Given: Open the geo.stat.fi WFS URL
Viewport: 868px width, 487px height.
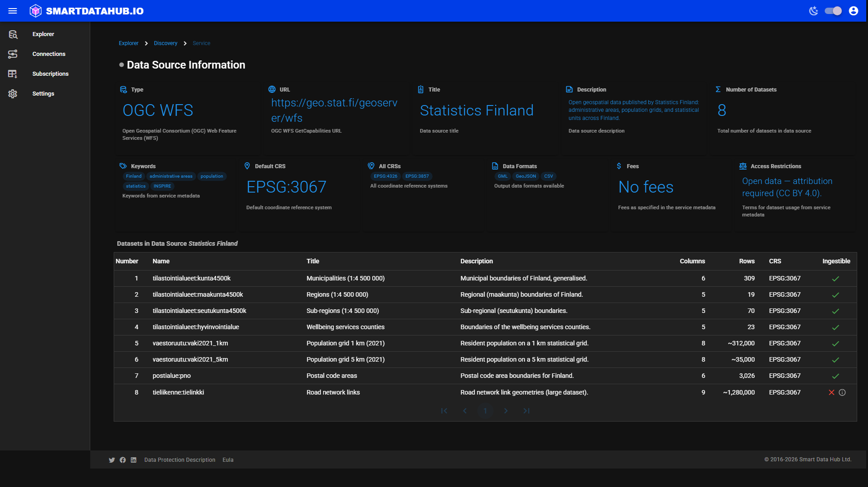Looking at the screenshot, I should 334,110.
